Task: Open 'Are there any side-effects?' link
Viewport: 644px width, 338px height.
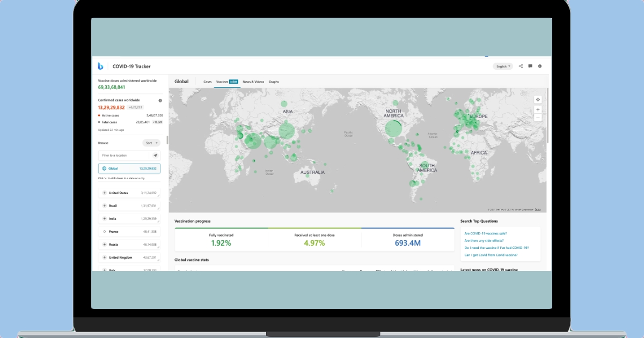Action: click(484, 240)
